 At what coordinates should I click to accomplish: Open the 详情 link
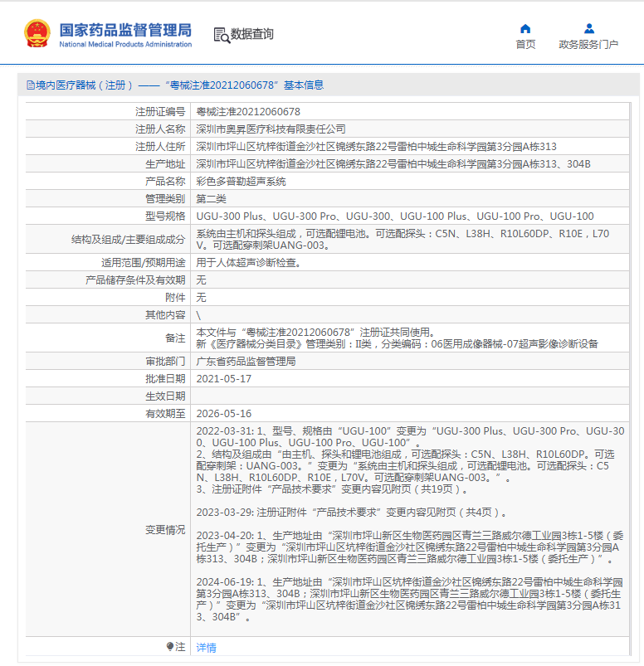click(206, 647)
